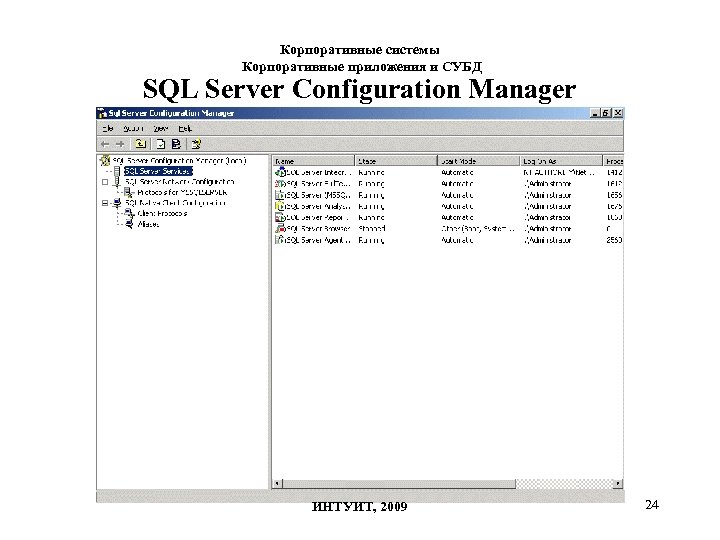This screenshot has height=540, width=720.
Task: Click the SQL Server Network Configuration icon
Action: [117, 182]
